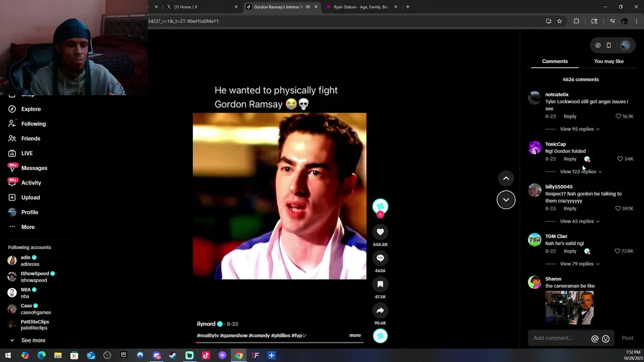Open the TikTok app in the taskbar
Screen dimensions: 644x362
[206, 355]
